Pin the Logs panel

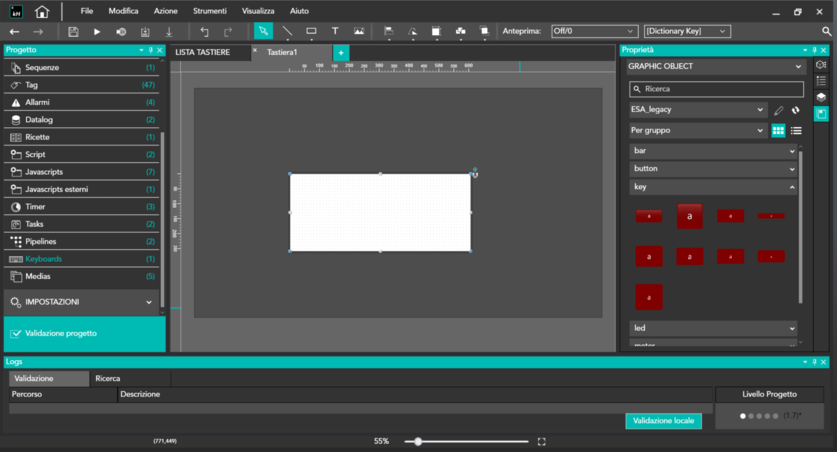click(815, 362)
